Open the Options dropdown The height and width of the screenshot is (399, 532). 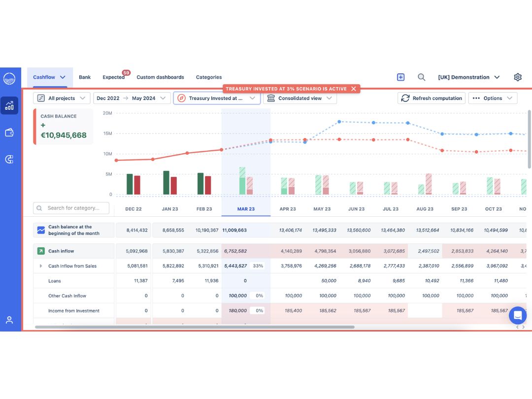493,98
